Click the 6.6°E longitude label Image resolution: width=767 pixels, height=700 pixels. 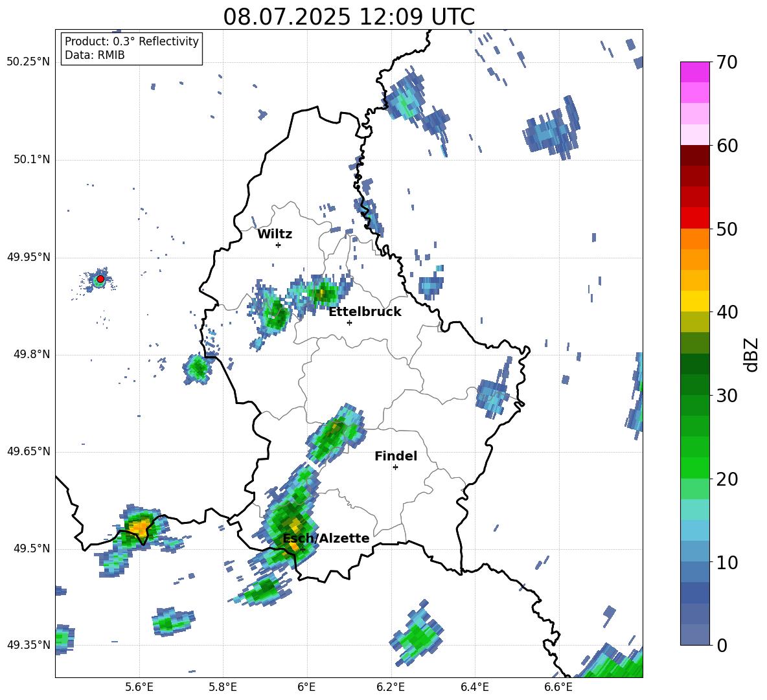click(558, 687)
